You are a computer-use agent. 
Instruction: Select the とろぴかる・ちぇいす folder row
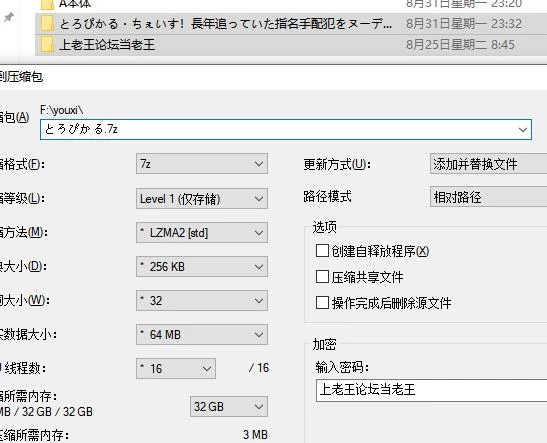pos(291,24)
